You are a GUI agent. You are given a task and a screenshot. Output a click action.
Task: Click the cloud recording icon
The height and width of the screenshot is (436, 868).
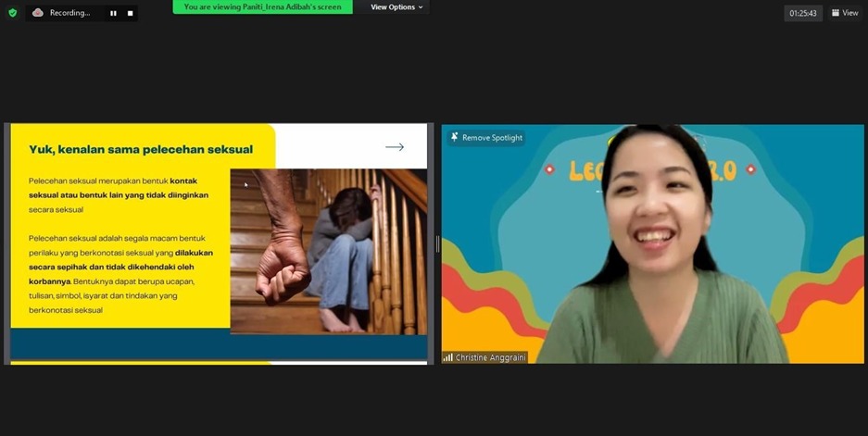(x=38, y=13)
